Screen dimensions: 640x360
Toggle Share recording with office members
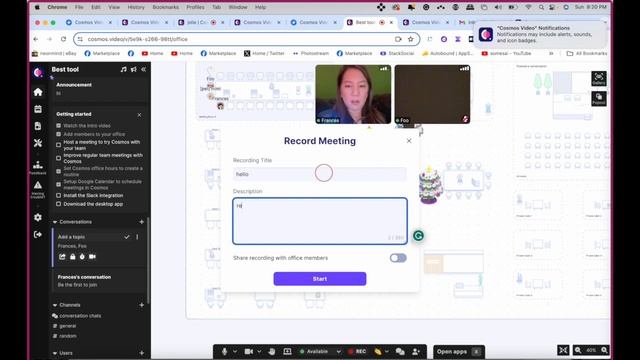(x=398, y=258)
